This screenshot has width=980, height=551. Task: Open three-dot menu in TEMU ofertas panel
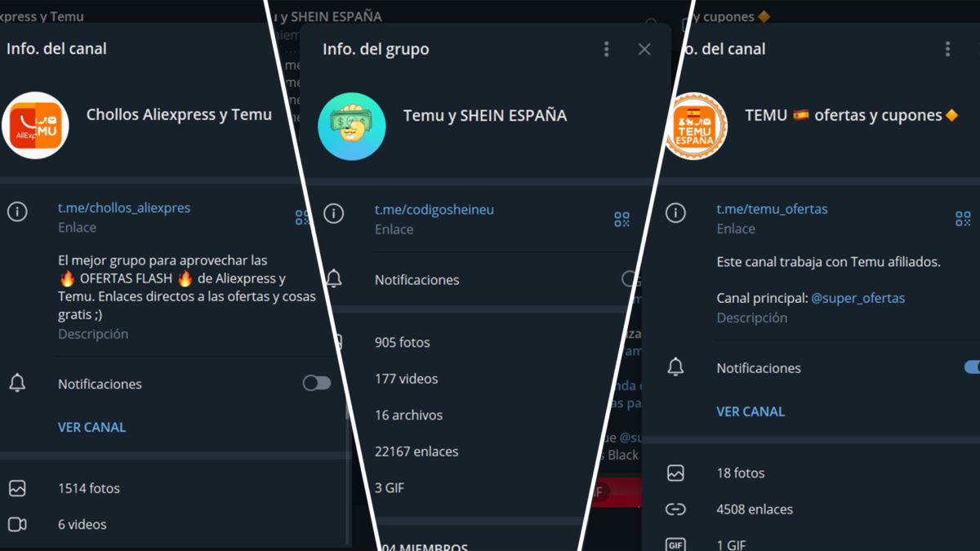[x=947, y=49]
